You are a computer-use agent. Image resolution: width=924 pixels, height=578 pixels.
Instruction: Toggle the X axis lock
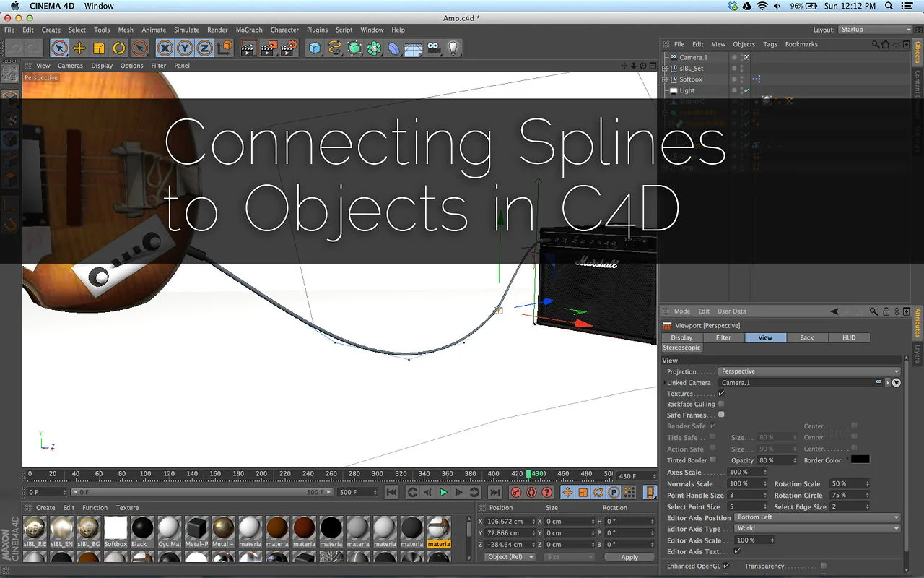(165, 48)
